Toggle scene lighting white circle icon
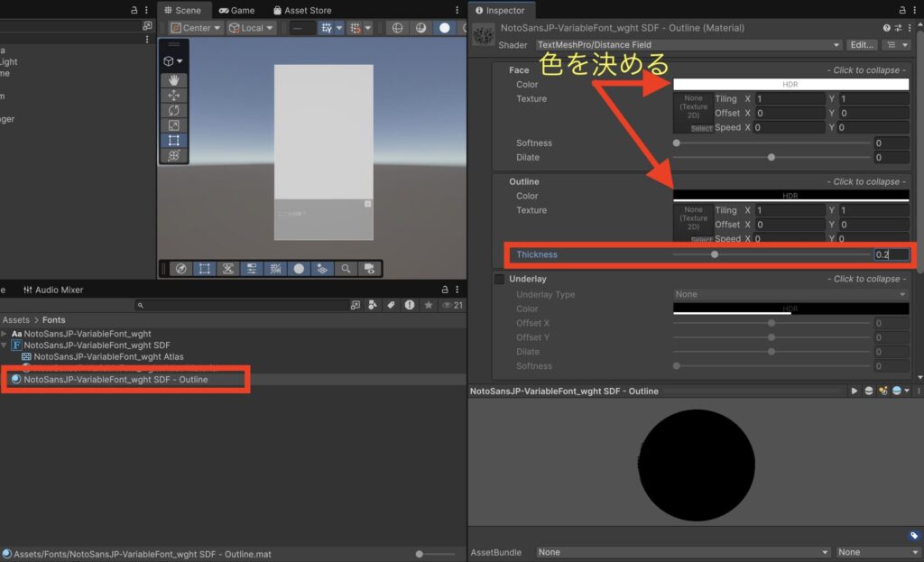Image resolution: width=924 pixels, height=562 pixels. [444, 28]
